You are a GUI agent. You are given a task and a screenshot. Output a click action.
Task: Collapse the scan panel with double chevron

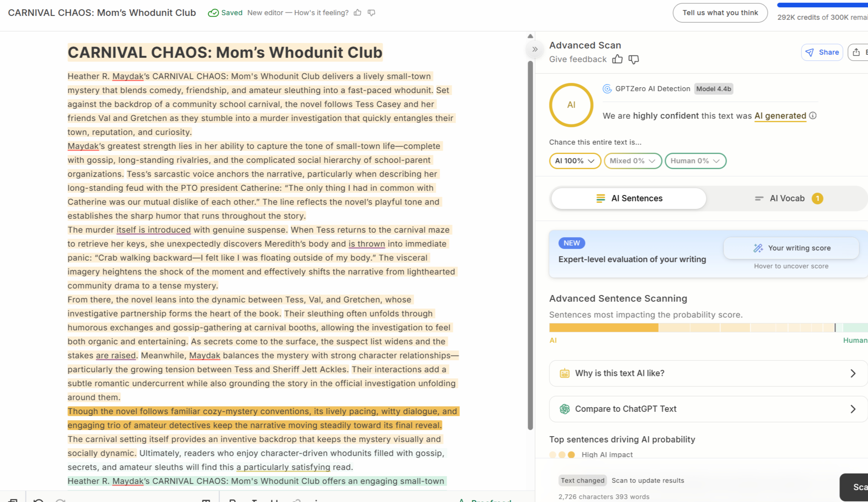(535, 49)
